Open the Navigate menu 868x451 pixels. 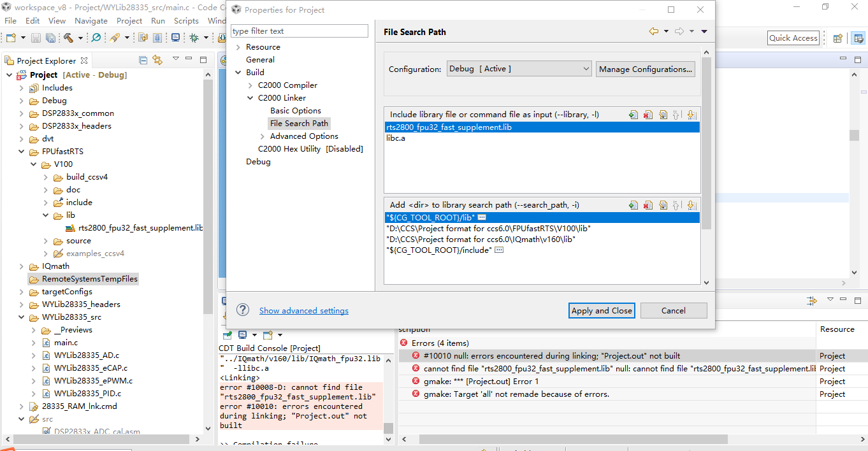(x=91, y=20)
